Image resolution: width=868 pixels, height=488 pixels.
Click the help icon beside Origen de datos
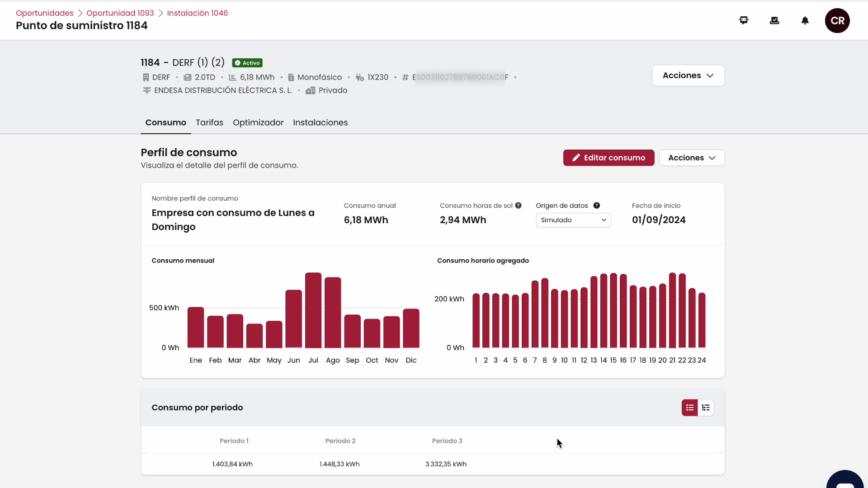pyautogui.click(x=597, y=206)
